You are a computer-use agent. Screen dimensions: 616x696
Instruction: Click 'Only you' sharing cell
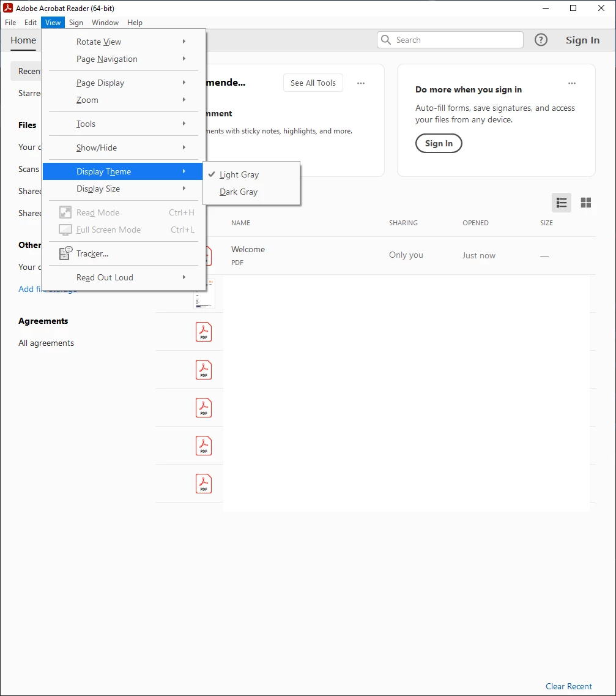[406, 255]
